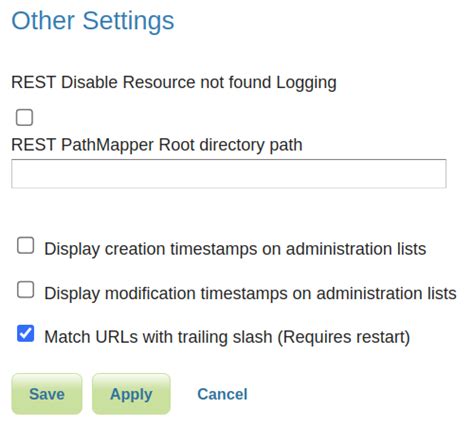Image resolution: width=474 pixels, height=427 pixels.
Task: Click the 'Display creation timestamps on administration lists' label
Action: (x=235, y=249)
